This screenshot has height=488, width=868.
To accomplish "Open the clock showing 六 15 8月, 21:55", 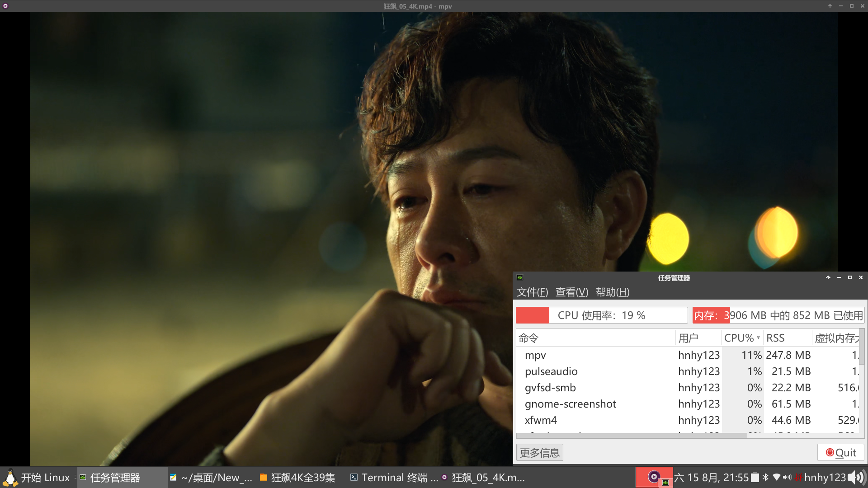I will 712,478.
